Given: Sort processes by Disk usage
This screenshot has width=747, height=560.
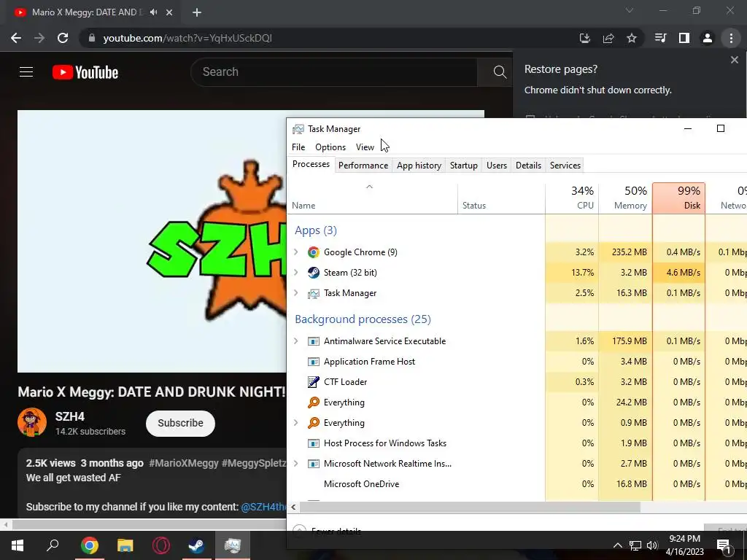Looking at the screenshot, I should [x=679, y=198].
